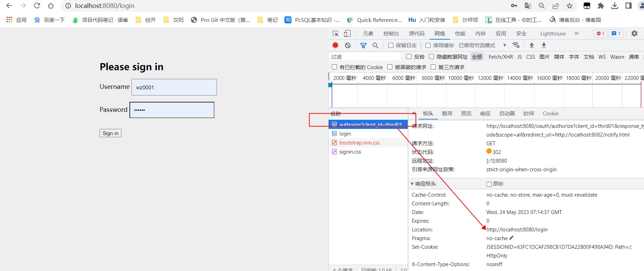Filter requests by CSS type

pyautogui.click(x=530, y=57)
